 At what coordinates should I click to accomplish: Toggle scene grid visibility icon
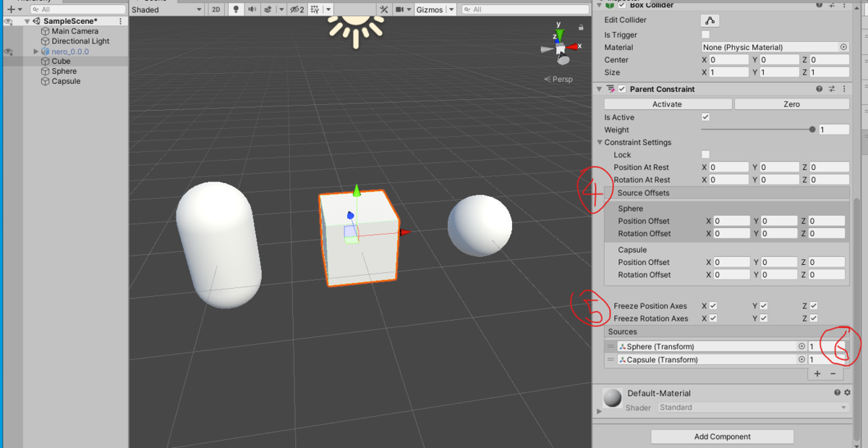(315, 9)
